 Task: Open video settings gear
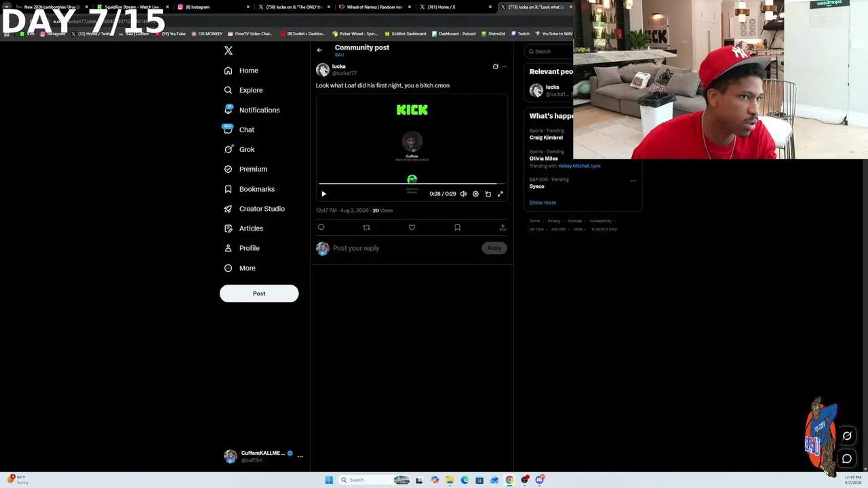[x=475, y=194]
